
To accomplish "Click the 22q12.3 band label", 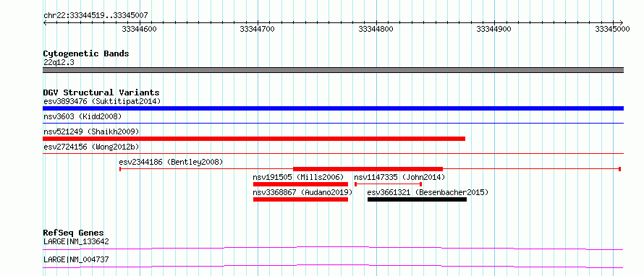I will click(x=59, y=63).
